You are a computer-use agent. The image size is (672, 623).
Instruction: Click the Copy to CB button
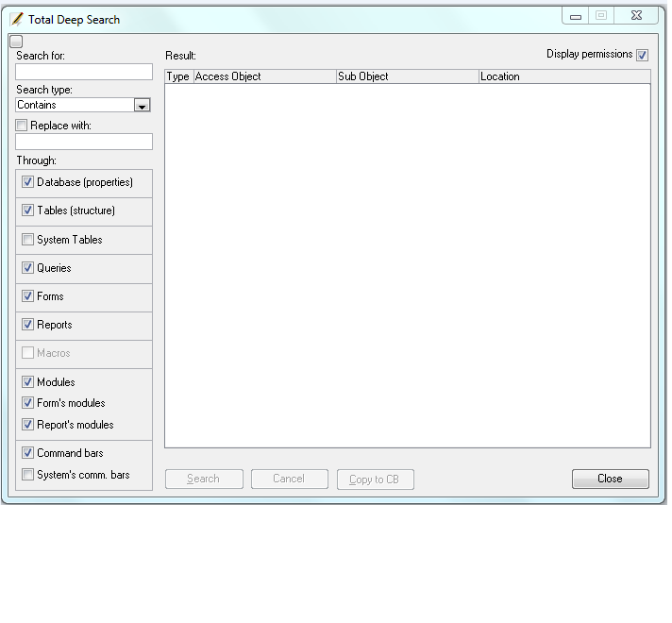coord(376,479)
